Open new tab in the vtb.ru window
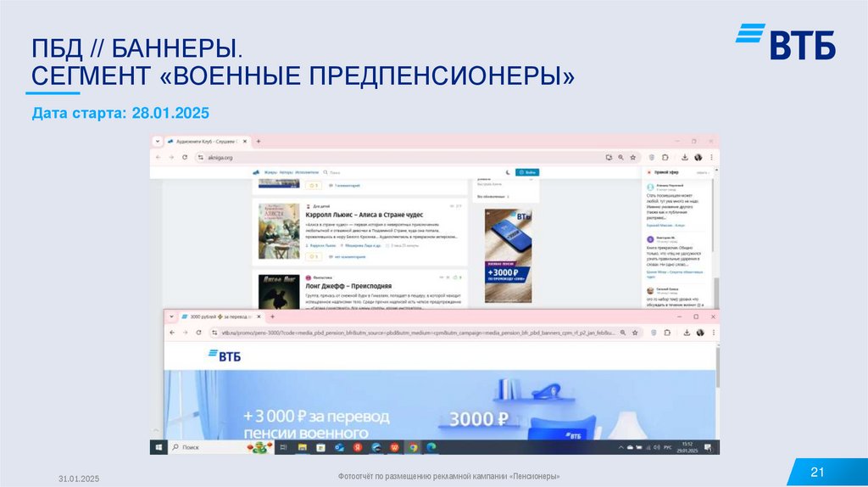 [x=272, y=317]
